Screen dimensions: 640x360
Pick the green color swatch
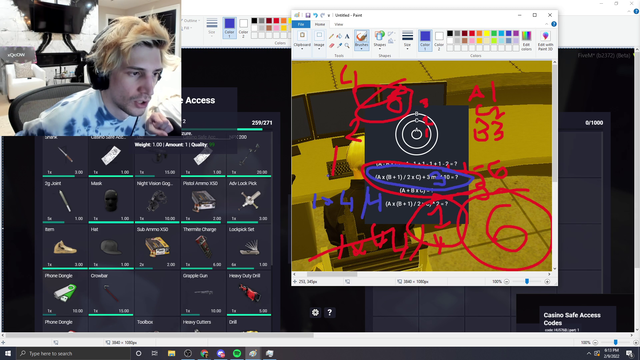tap(494, 33)
